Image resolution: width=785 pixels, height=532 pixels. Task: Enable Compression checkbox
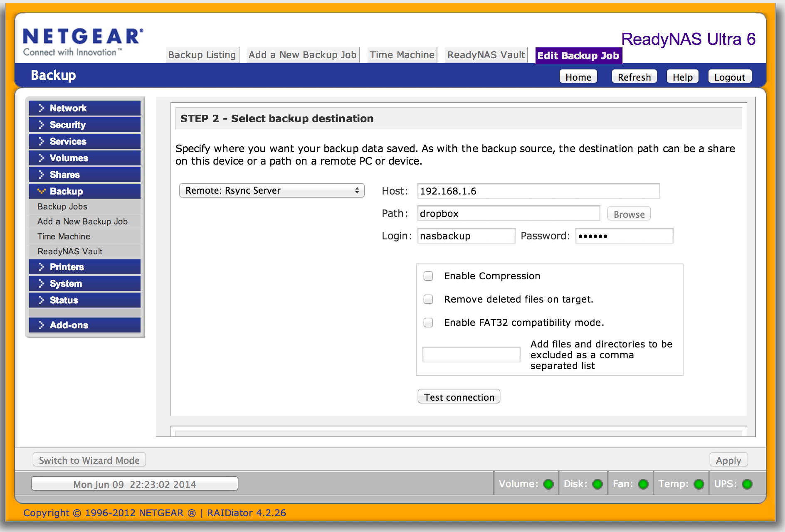click(x=428, y=276)
